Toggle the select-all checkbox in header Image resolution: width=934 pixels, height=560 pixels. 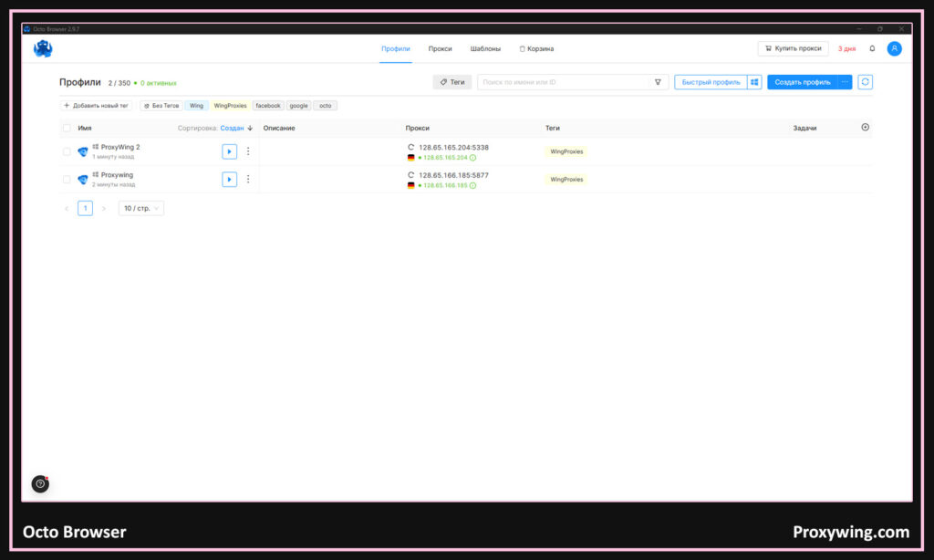67,129
